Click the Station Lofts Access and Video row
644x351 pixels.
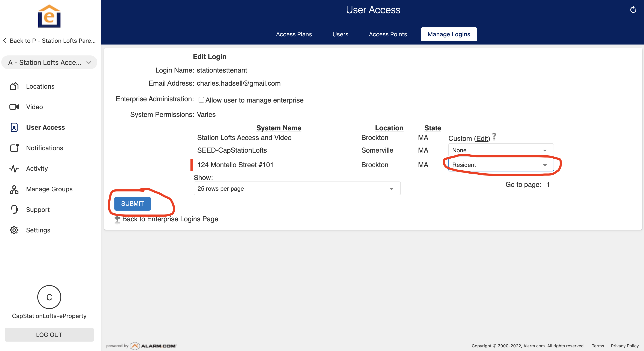(244, 137)
